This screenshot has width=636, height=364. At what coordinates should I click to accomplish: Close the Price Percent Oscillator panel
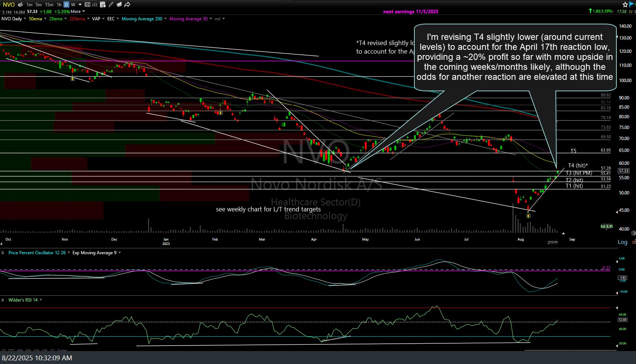pos(3,253)
